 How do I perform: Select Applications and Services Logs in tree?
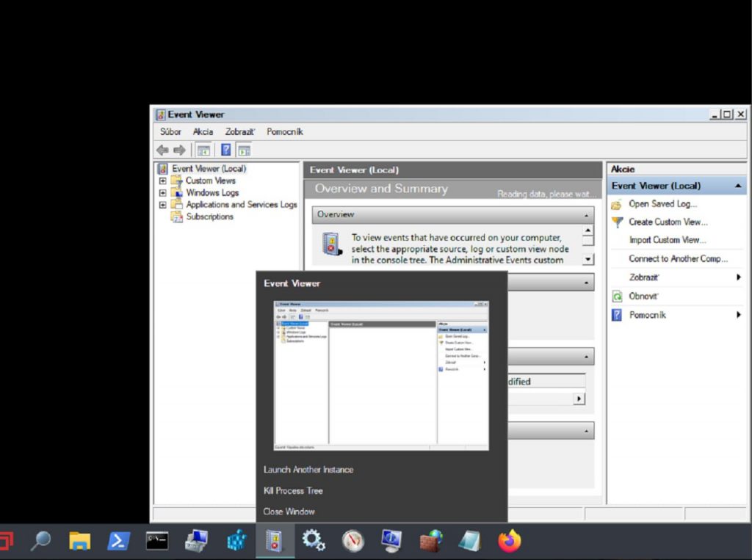click(242, 205)
